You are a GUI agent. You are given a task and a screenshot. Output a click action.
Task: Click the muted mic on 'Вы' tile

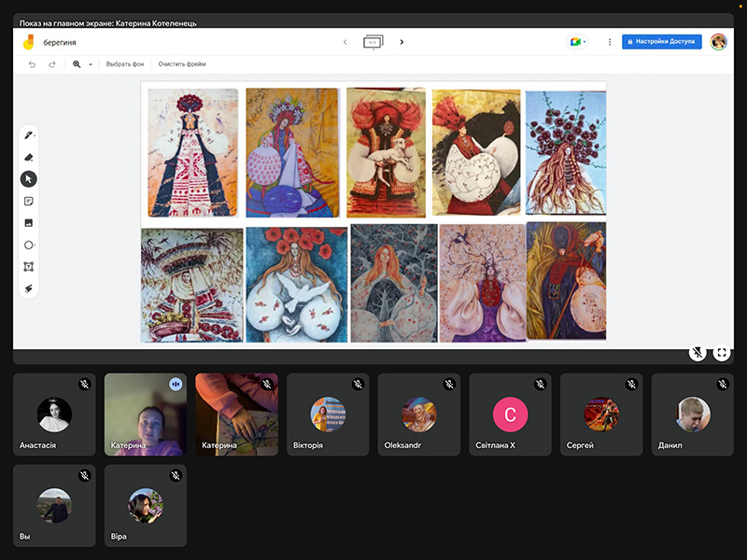(x=85, y=475)
